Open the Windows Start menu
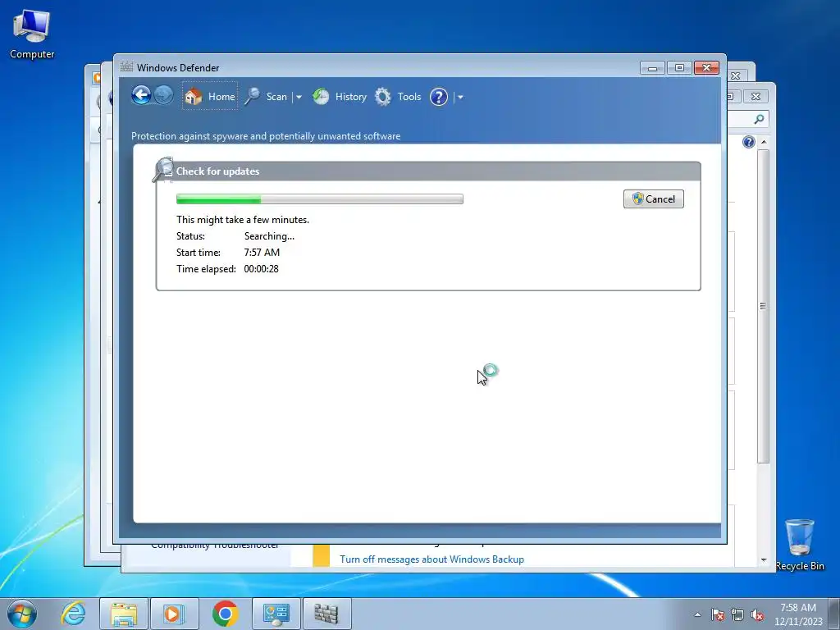 point(22,614)
